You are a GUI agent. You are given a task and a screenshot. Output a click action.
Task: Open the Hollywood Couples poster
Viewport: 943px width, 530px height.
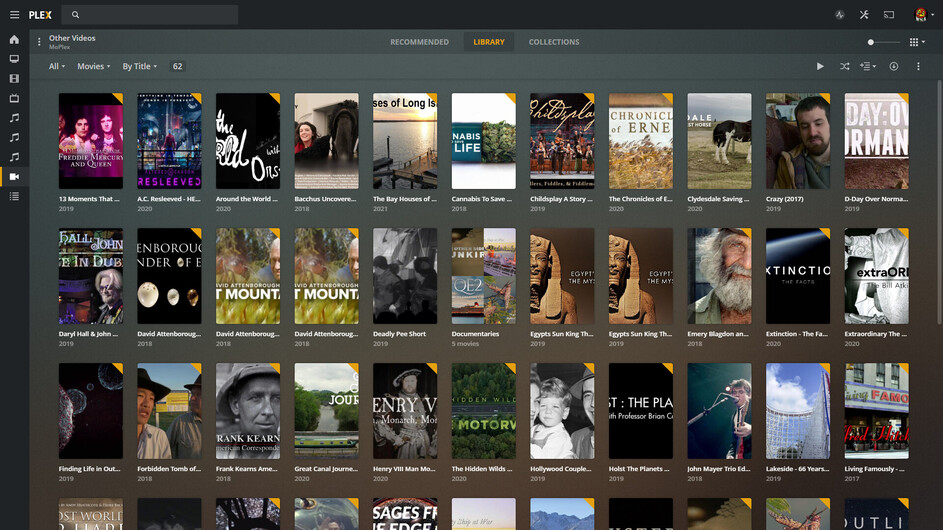[562, 411]
